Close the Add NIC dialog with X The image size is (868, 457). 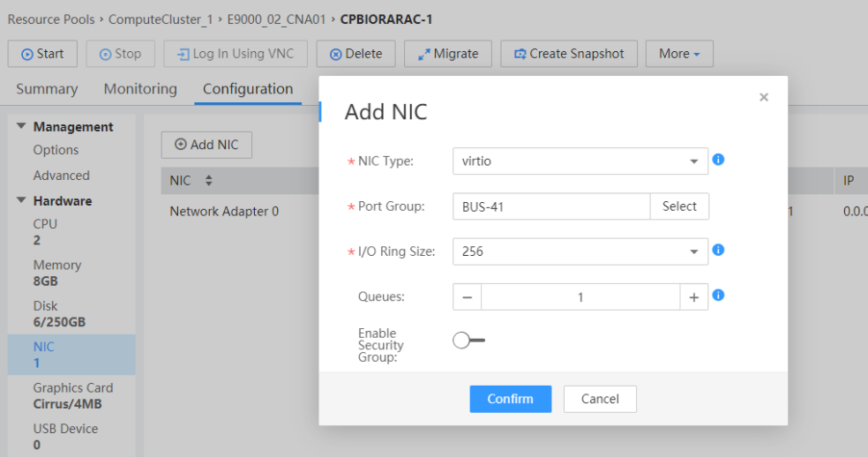tap(764, 98)
